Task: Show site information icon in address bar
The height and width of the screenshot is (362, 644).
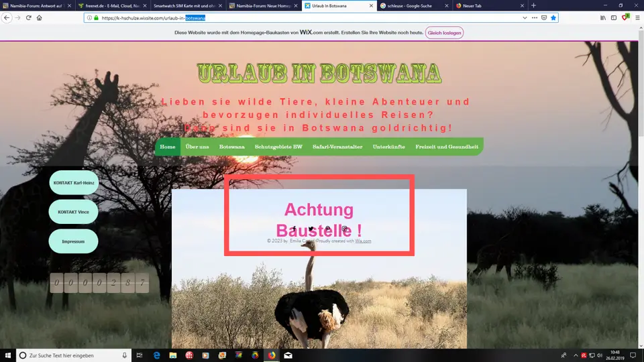Action: click(89, 17)
